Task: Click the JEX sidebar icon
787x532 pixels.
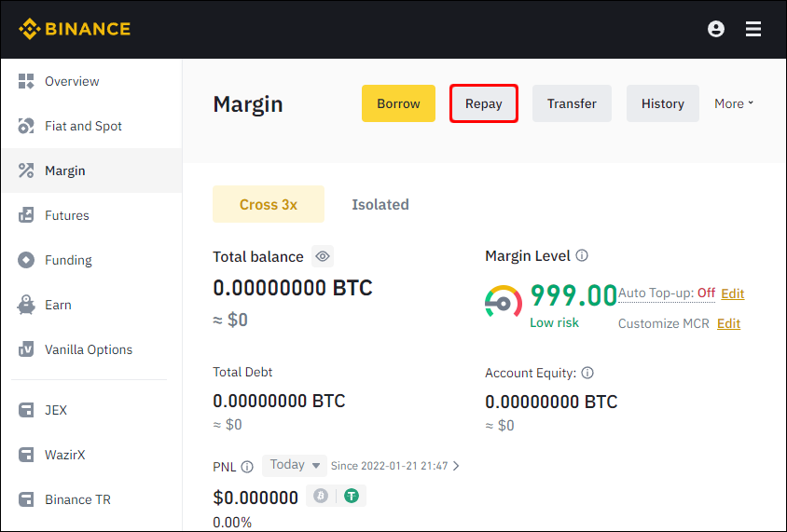Action: pos(26,410)
